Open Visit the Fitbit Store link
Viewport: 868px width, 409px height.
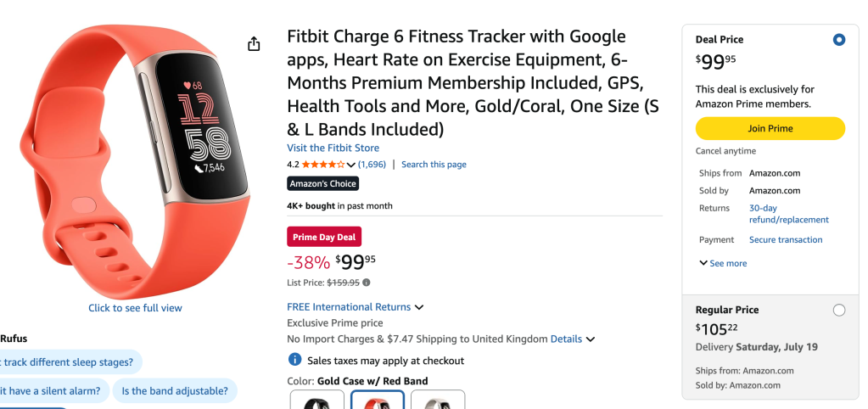click(333, 148)
